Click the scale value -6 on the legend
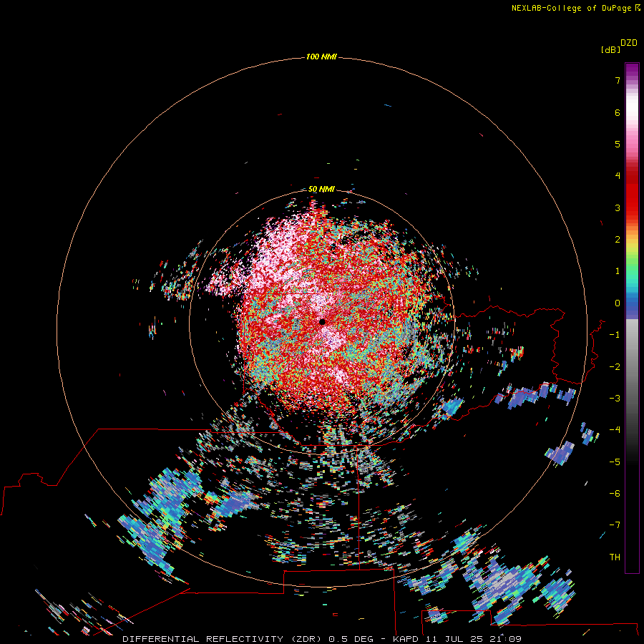This screenshot has height=644, width=644. point(615,494)
